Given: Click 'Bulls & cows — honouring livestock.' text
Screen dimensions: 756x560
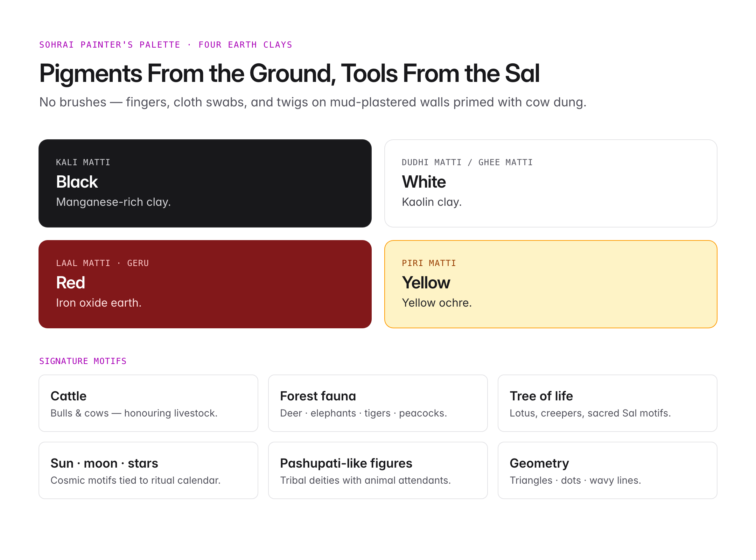Looking at the screenshot, I should (x=134, y=413).
